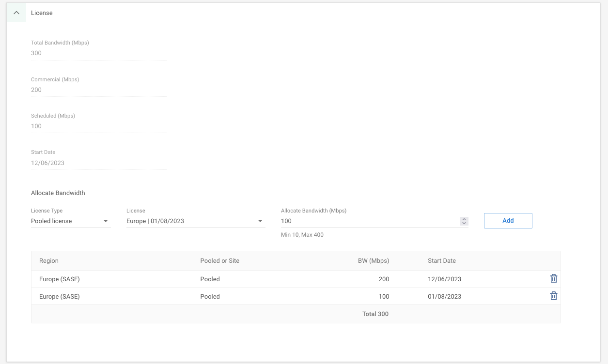Click the License dropdown arrow icon
Image resolution: width=608 pixels, height=364 pixels.
coord(261,221)
